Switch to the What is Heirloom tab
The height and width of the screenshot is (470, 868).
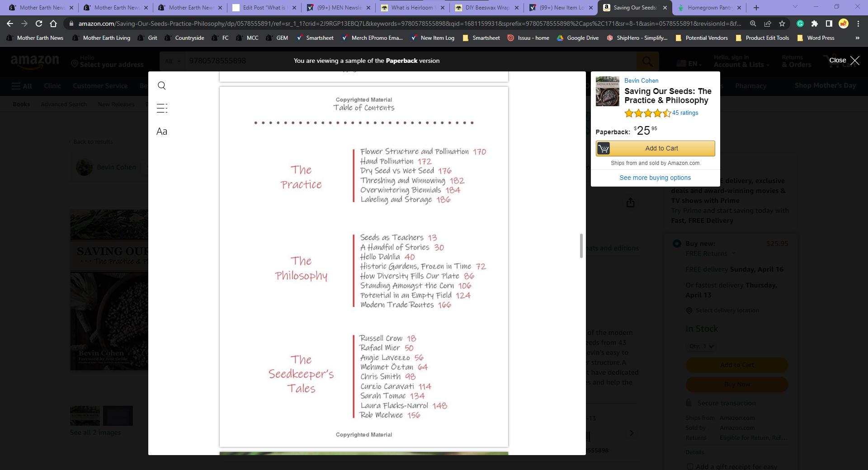413,8
